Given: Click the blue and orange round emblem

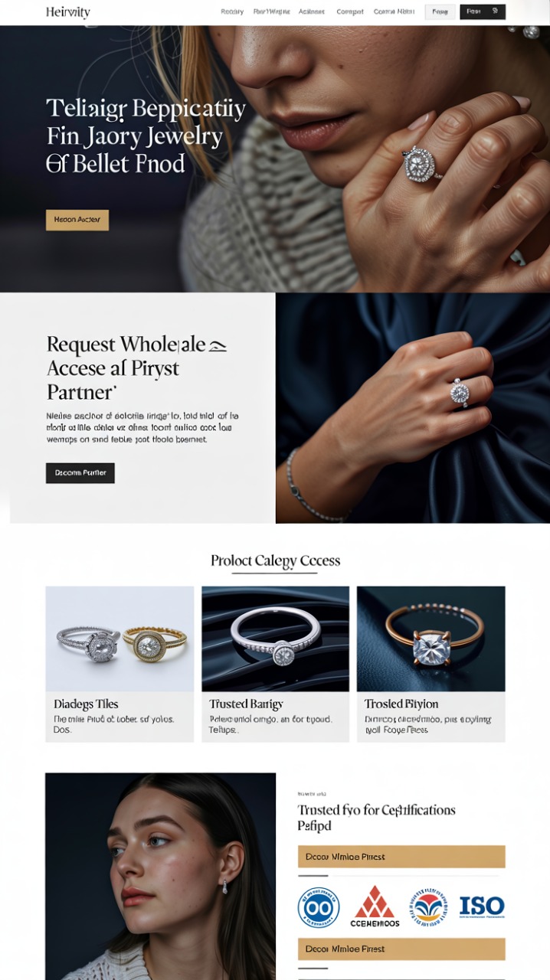Looking at the screenshot, I should pos(428,907).
